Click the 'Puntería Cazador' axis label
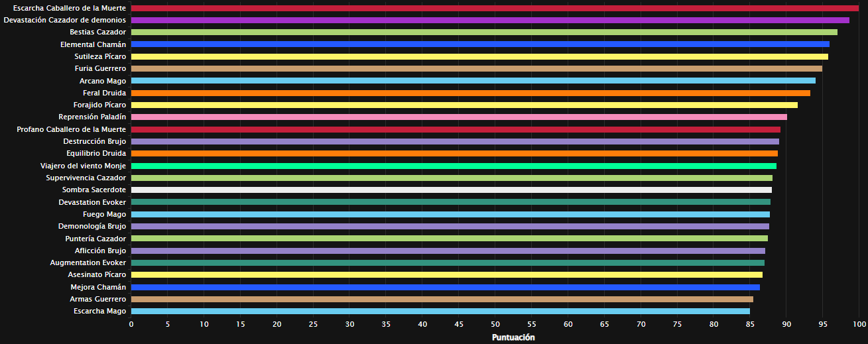This screenshot has height=344, width=868. click(x=95, y=239)
